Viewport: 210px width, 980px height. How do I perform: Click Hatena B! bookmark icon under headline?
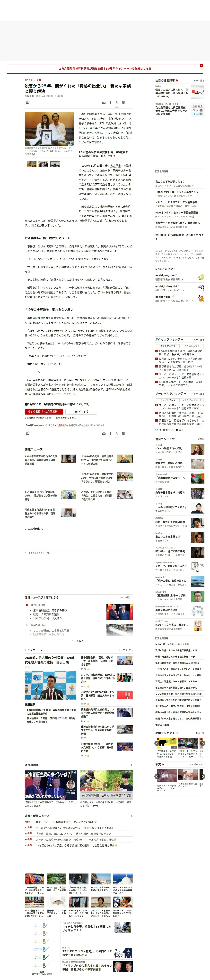tap(123, 103)
